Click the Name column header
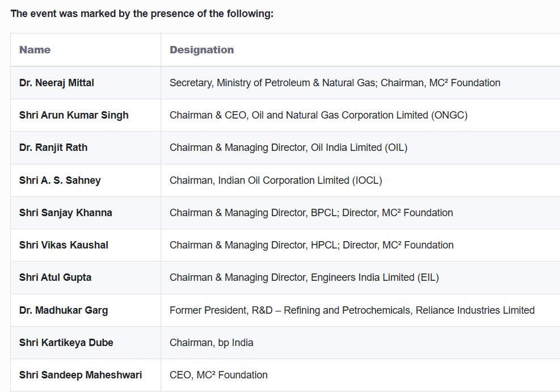560x392 pixels. 35,49
